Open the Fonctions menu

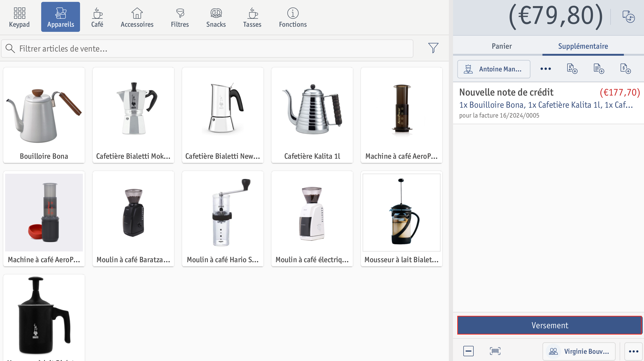click(293, 17)
